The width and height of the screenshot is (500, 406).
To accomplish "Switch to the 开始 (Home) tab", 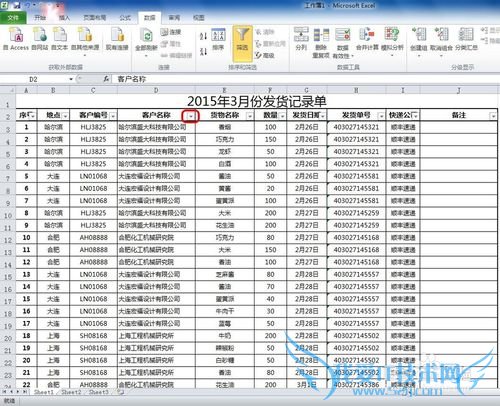I will click(40, 18).
